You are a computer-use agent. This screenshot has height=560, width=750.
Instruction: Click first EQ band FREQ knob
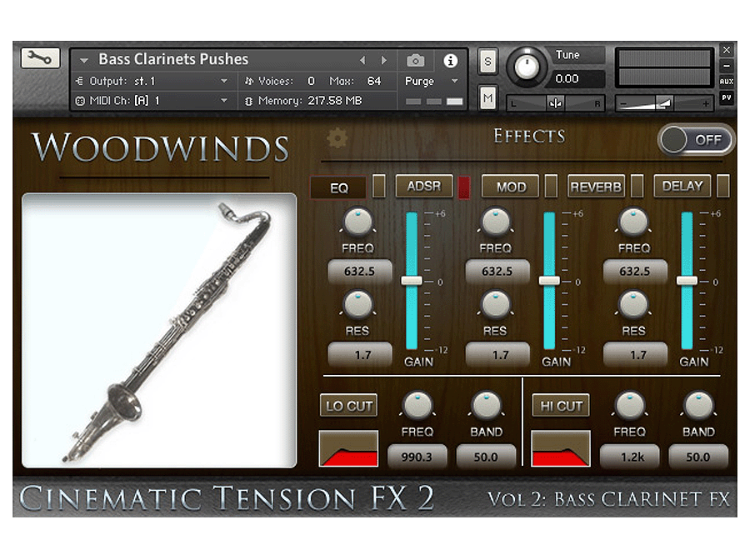pos(357,222)
